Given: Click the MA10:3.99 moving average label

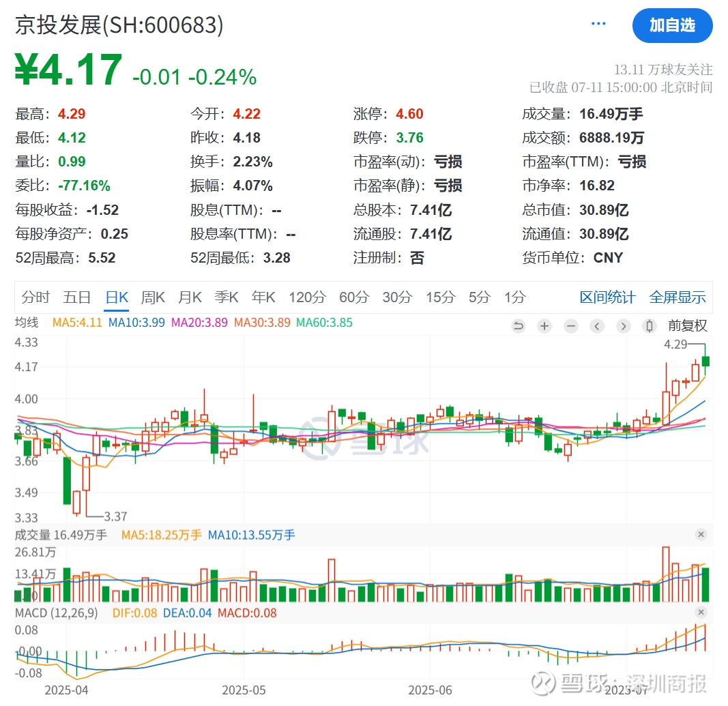Looking at the screenshot, I should [x=136, y=323].
